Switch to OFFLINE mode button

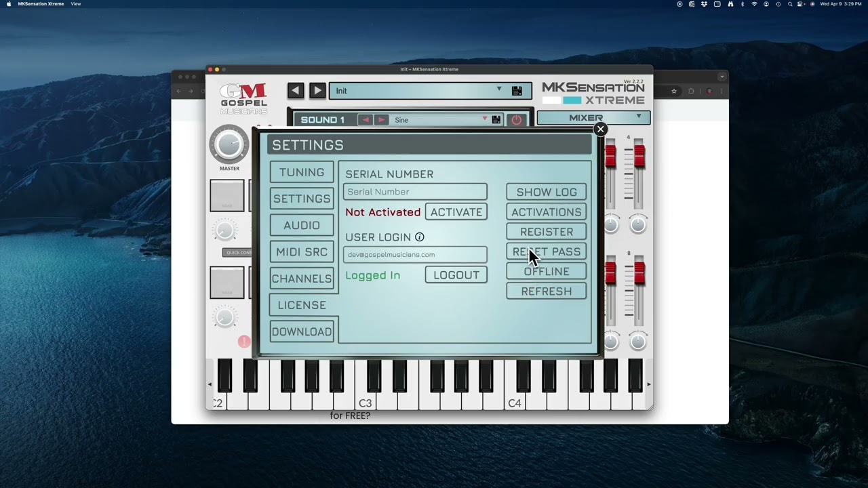(x=547, y=271)
